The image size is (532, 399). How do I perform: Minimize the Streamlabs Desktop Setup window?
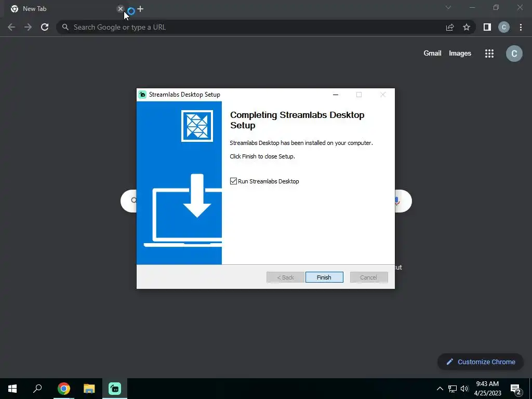point(336,95)
